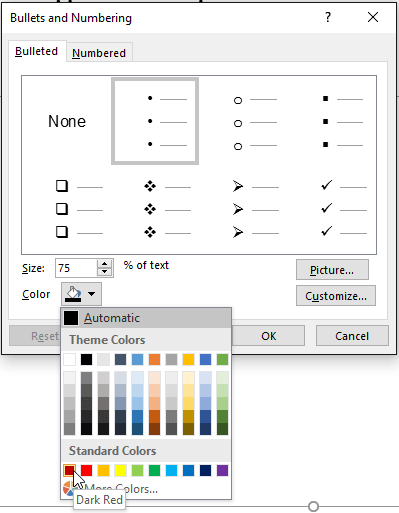The height and width of the screenshot is (513, 399).
Task: Open the Picture bullet dialog
Action: click(x=332, y=270)
